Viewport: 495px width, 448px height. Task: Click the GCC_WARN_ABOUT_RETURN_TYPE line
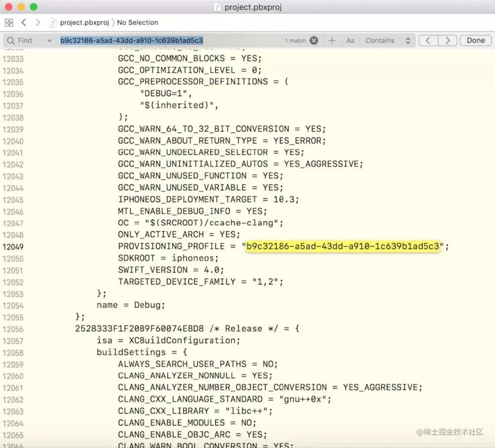click(222, 141)
